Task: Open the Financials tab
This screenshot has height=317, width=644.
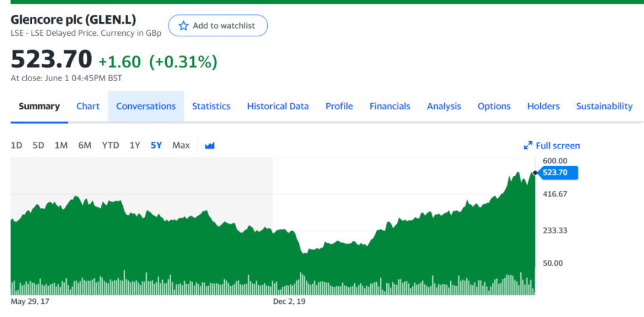Action: [x=390, y=106]
